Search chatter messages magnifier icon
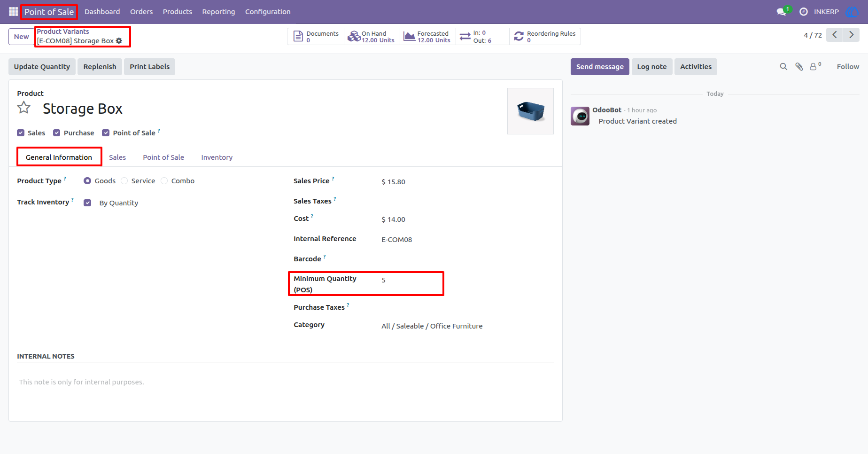 coord(783,67)
